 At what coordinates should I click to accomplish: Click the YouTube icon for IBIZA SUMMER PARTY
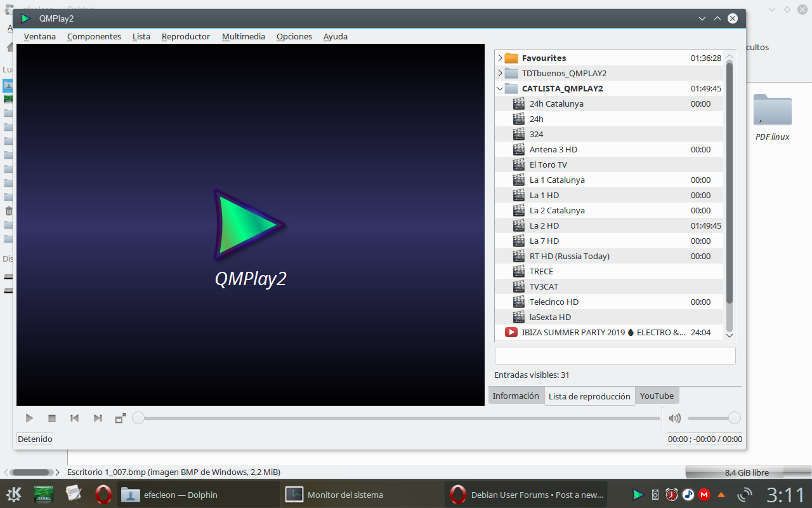click(511, 332)
